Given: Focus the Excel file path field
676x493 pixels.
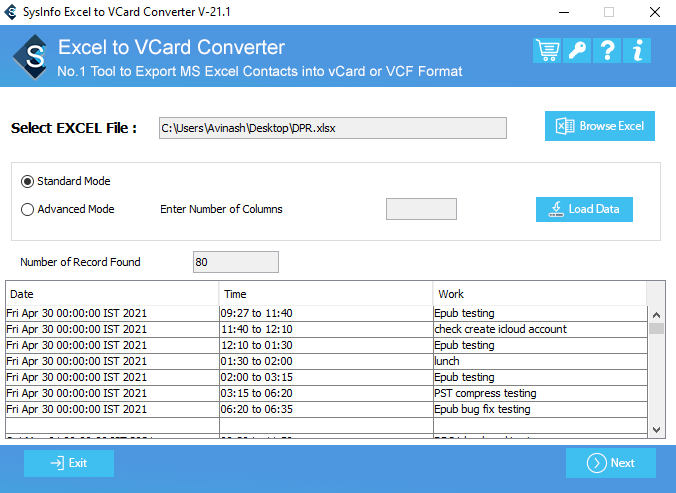Looking at the screenshot, I should click(333, 128).
